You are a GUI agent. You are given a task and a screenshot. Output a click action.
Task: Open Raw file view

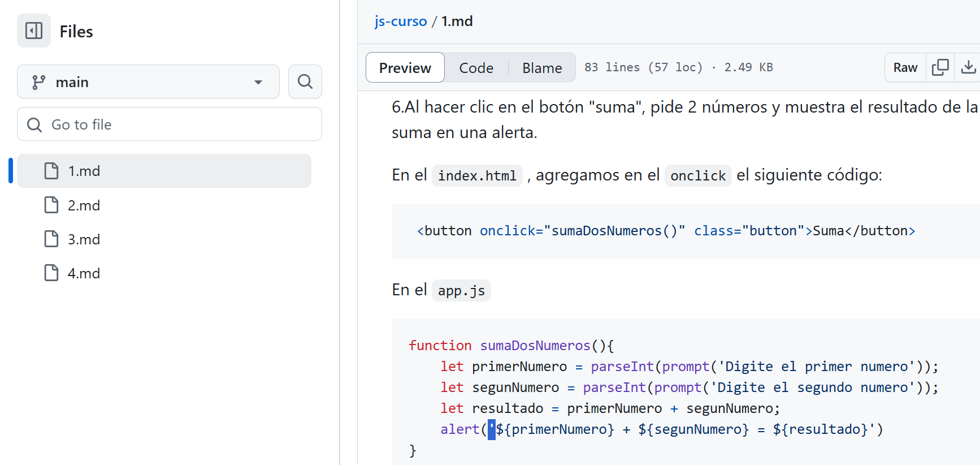tap(905, 68)
